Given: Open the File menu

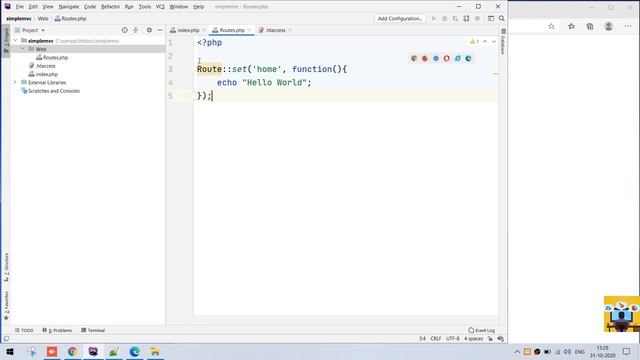Looking at the screenshot, I should [20, 7].
